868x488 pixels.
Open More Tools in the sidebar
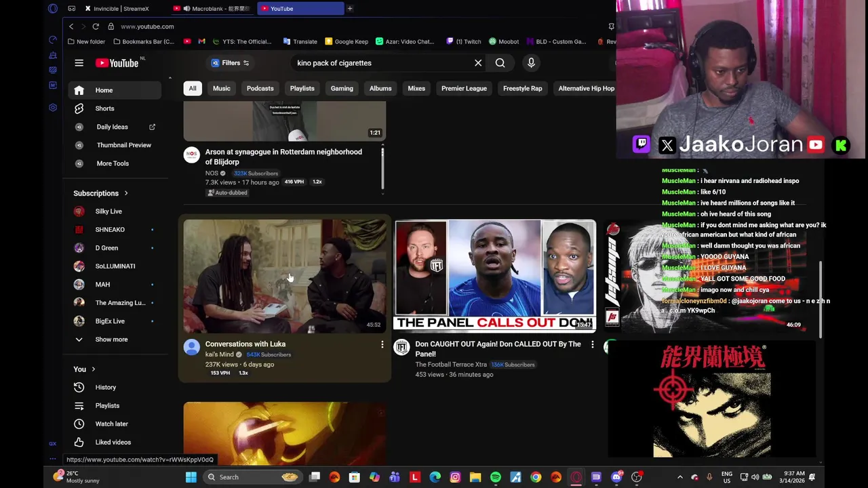[x=115, y=163]
